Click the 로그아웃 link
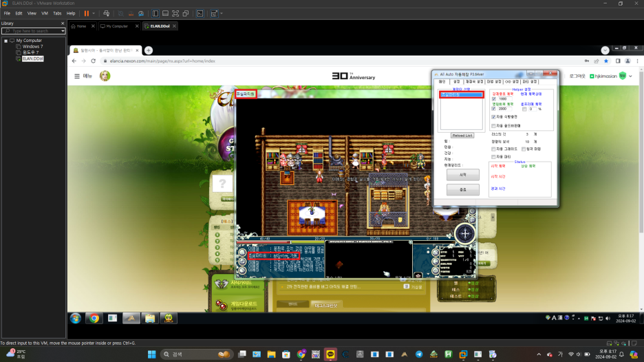Viewport: 644px width, 362px height. 577,76
